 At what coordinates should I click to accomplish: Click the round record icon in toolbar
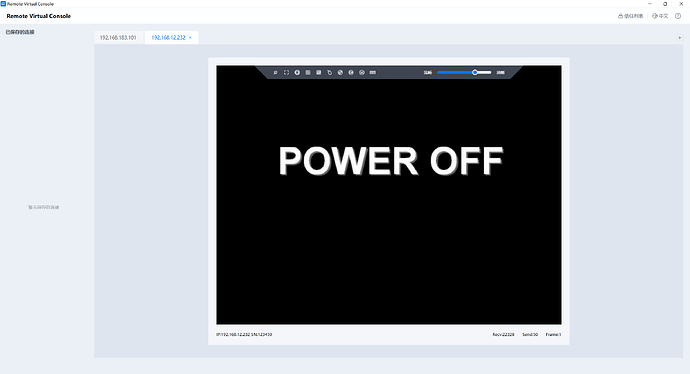pos(297,73)
